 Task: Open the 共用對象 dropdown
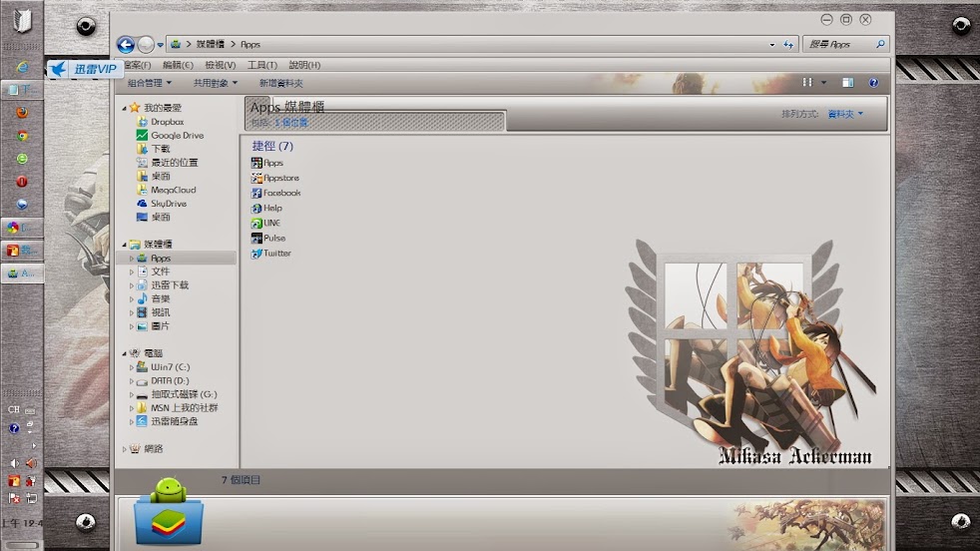pyautogui.click(x=215, y=83)
